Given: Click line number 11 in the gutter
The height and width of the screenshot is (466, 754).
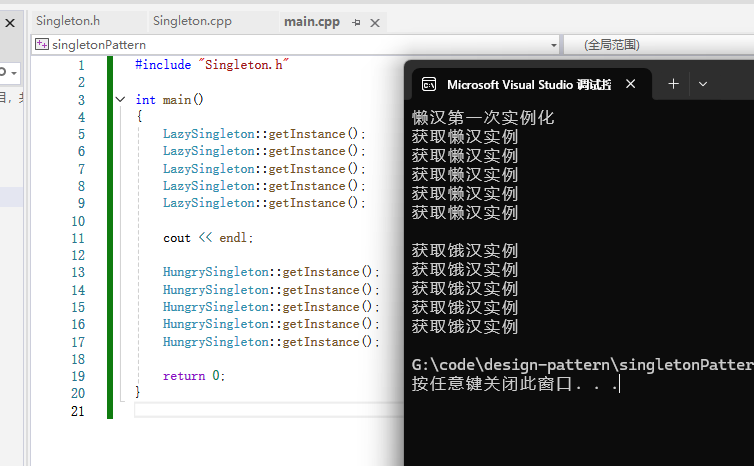Looking at the screenshot, I should 78,238.
